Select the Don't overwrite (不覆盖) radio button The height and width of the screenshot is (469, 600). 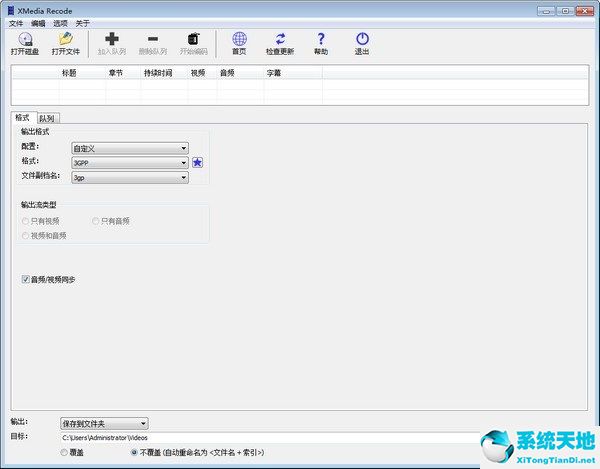(x=134, y=453)
